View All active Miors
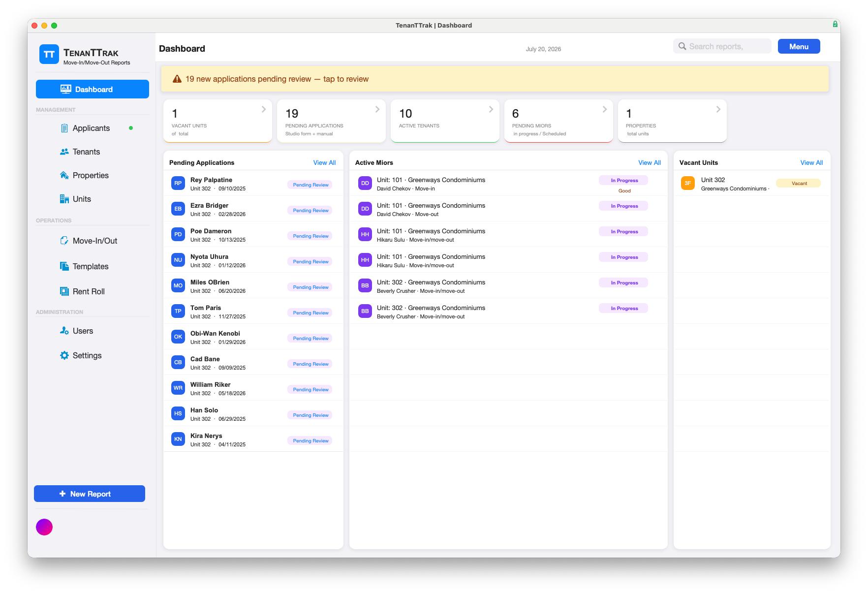 click(650, 162)
